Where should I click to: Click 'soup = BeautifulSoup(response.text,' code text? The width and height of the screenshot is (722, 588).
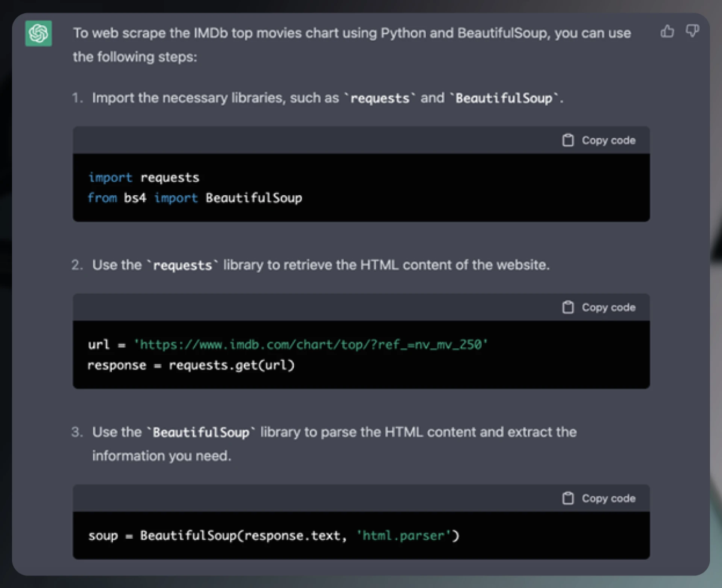218,535
